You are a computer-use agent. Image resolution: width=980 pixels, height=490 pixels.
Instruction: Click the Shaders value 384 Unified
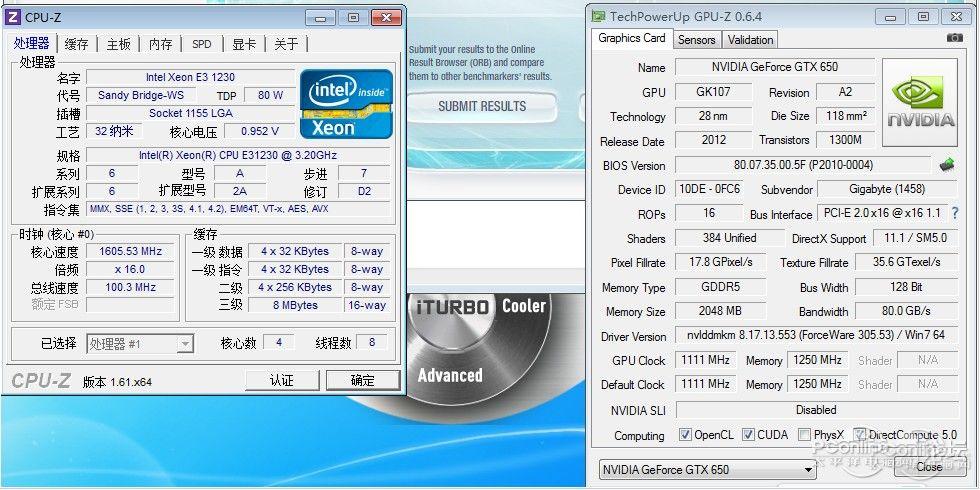coord(729,238)
